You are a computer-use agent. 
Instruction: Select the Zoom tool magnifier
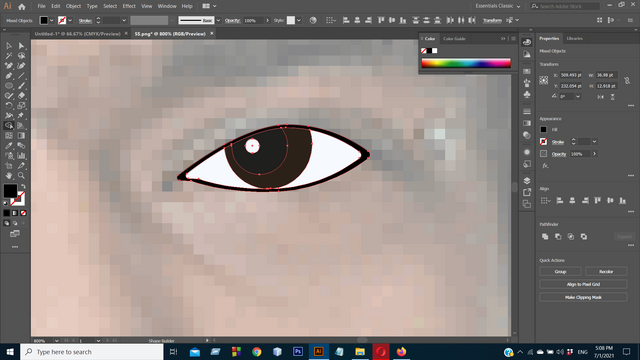[21, 176]
